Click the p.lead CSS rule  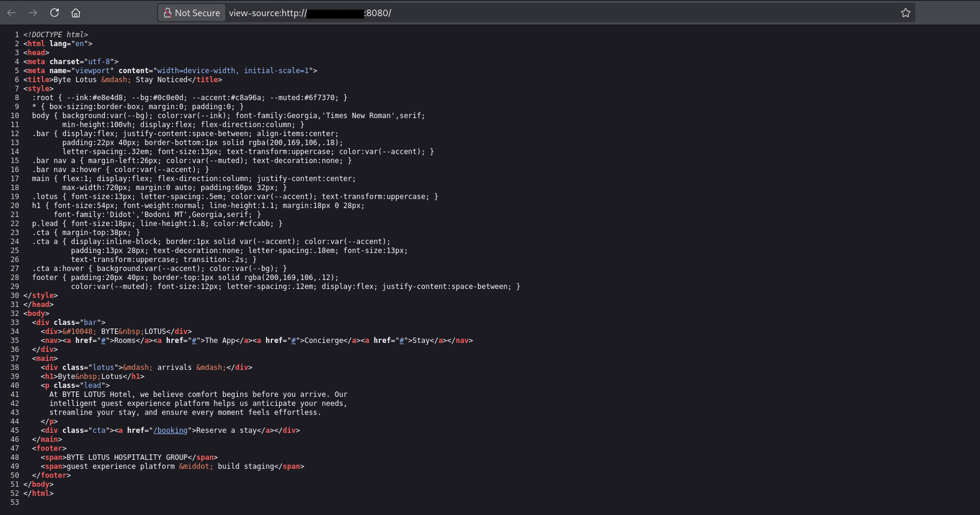[157, 224]
